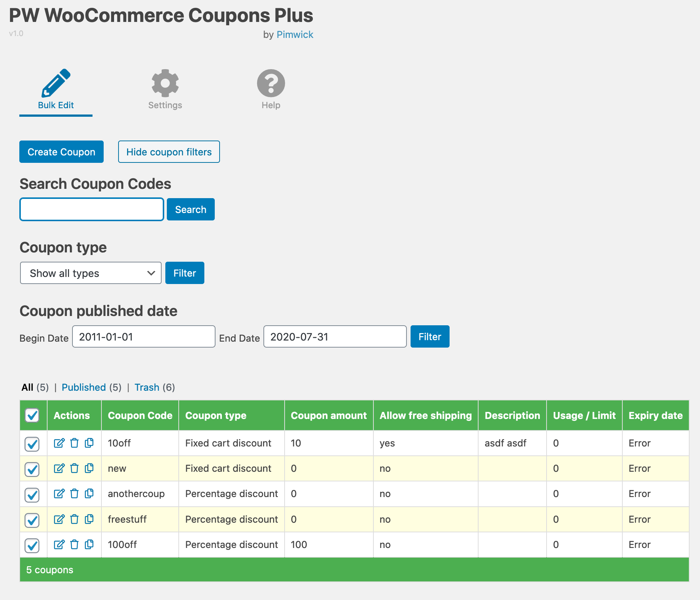The width and height of the screenshot is (700, 600).
Task: Deselect the 10off coupon row checkbox
Action: click(32, 443)
